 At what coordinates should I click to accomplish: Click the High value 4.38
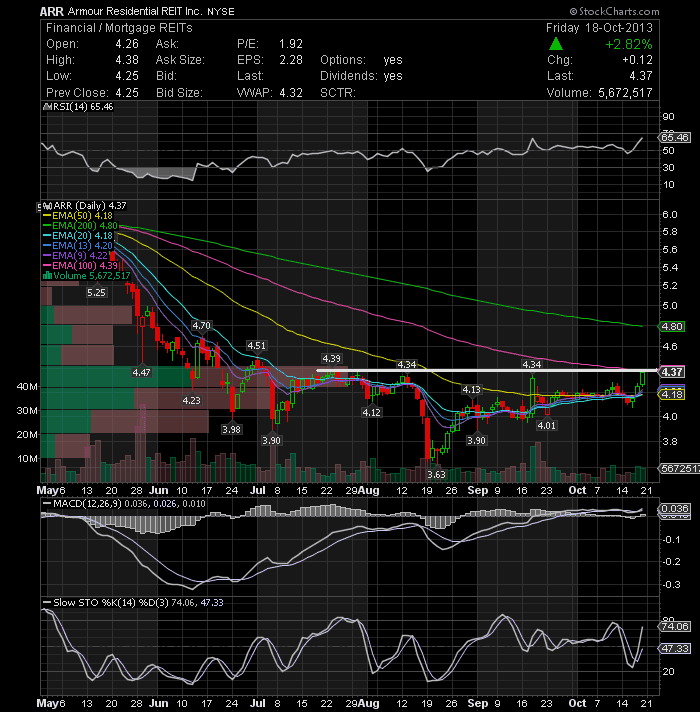(127, 60)
